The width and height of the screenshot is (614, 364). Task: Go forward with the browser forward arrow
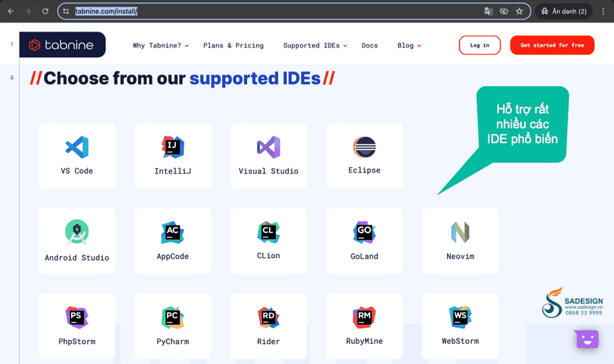pyautogui.click(x=28, y=11)
